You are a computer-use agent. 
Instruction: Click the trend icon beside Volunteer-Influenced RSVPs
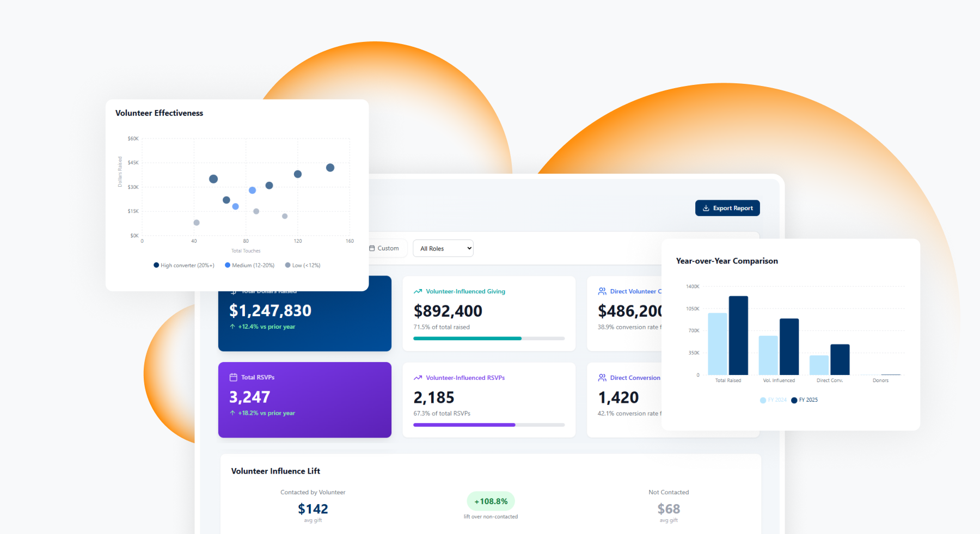pyautogui.click(x=418, y=378)
